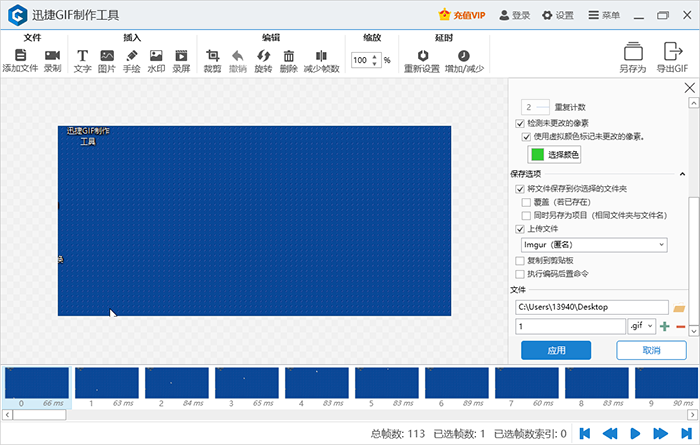Open 设置 from the title bar

(558, 15)
